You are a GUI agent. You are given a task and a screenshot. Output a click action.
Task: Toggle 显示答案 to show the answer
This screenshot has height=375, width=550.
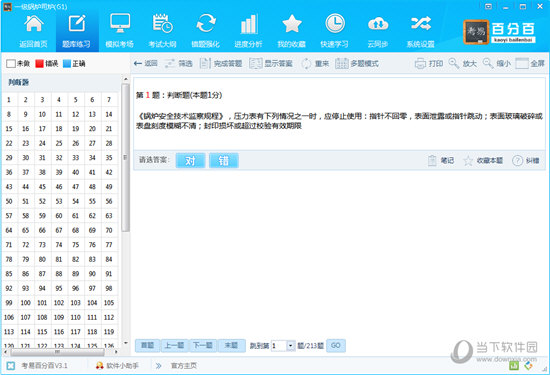(271, 63)
